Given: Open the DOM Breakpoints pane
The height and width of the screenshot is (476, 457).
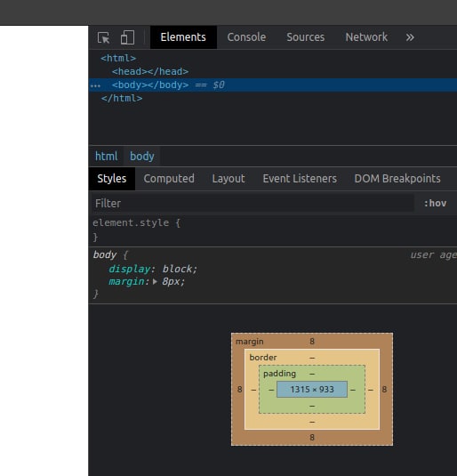Looking at the screenshot, I should click(x=397, y=179).
